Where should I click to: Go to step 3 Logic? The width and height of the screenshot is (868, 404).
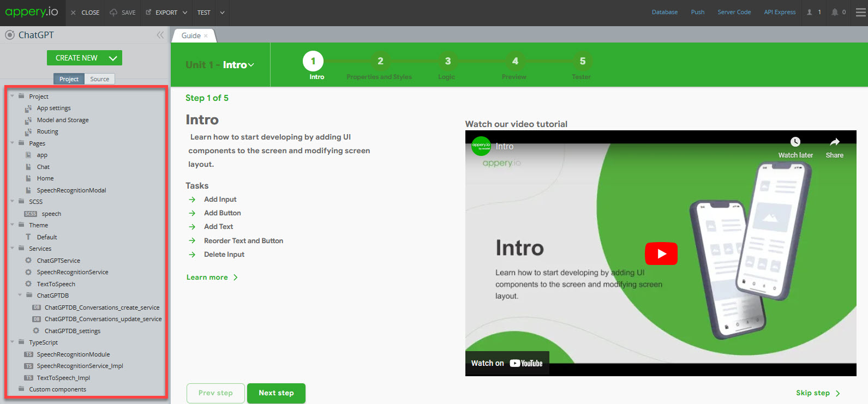coord(447,61)
